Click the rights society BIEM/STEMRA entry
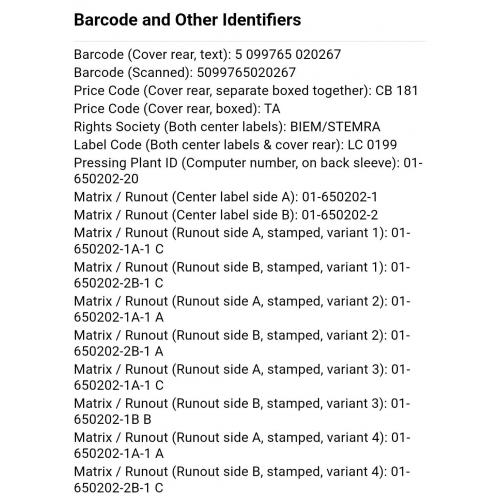The height and width of the screenshot is (500, 500). pos(227,127)
